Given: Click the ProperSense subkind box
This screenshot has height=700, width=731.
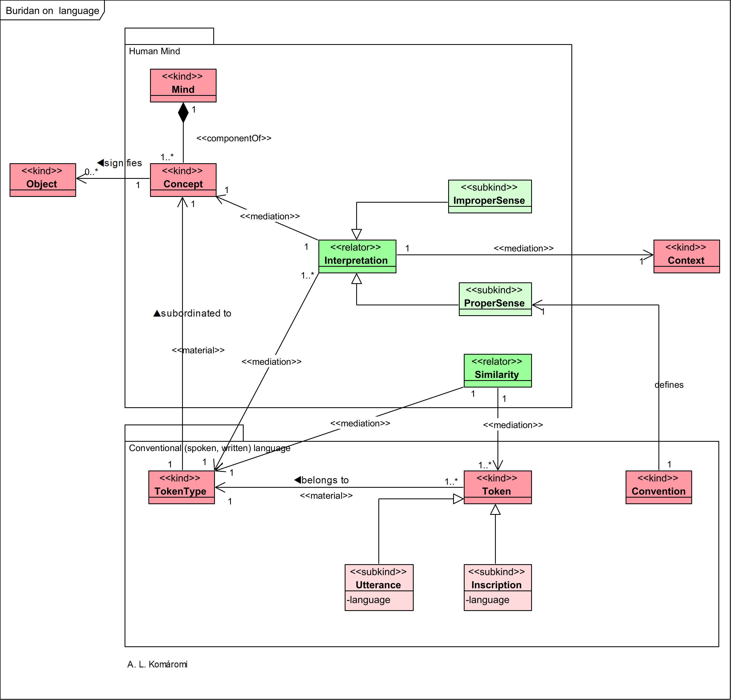Looking at the screenshot, I should pos(495,299).
